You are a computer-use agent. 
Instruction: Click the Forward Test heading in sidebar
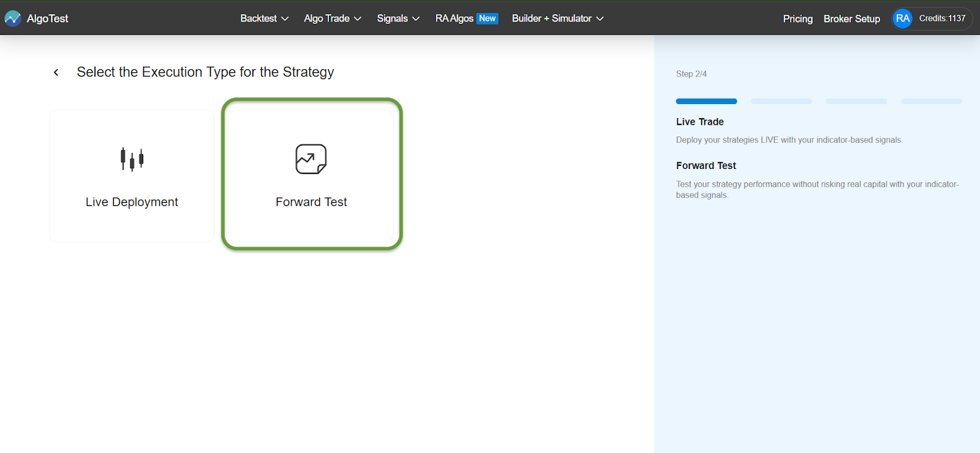point(706,166)
